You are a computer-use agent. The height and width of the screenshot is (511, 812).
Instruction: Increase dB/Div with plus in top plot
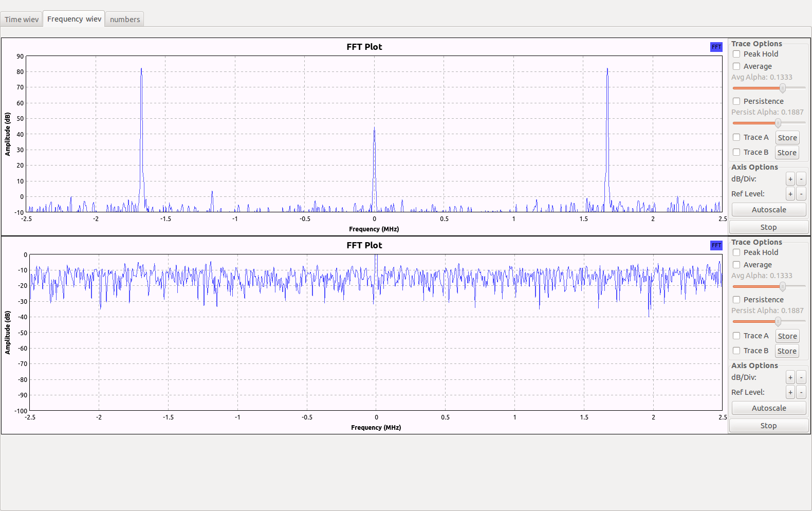(x=790, y=179)
